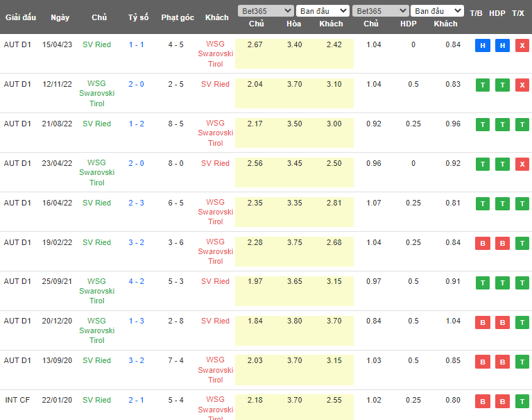Open Ban đầu dropdown above Hòa and Khách
Image resolution: width=532 pixels, height=420 pixels.
click(323, 11)
